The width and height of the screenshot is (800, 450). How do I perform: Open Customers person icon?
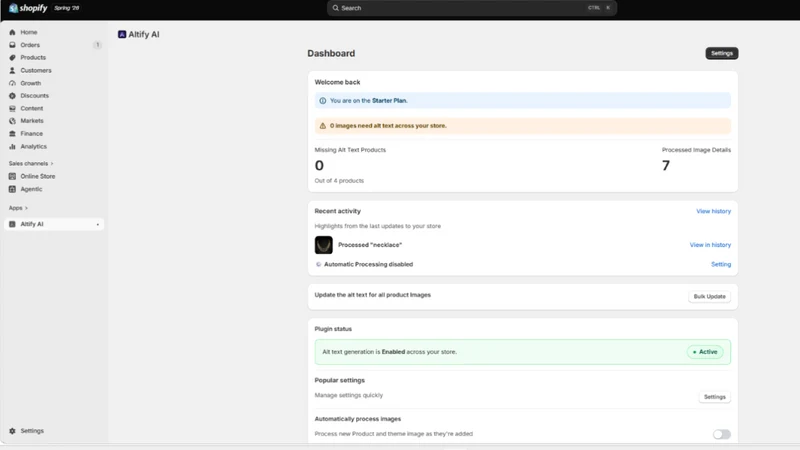click(12, 70)
